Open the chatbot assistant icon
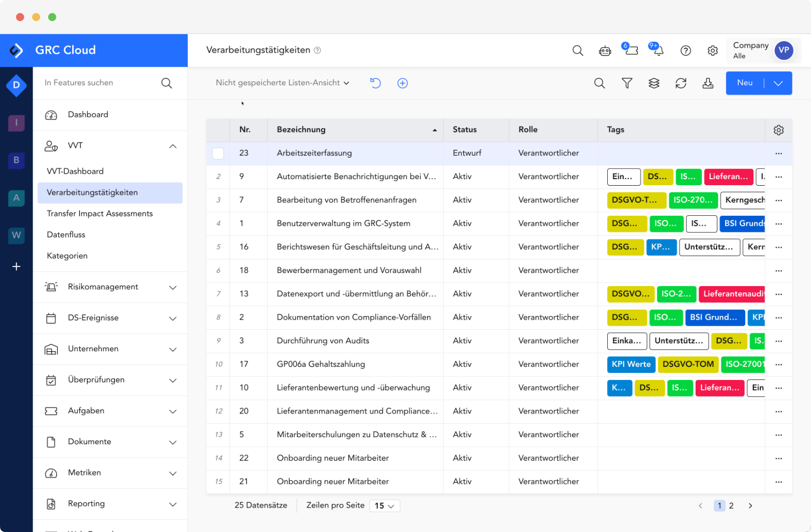Viewport: 811px width, 532px height. [x=605, y=50]
